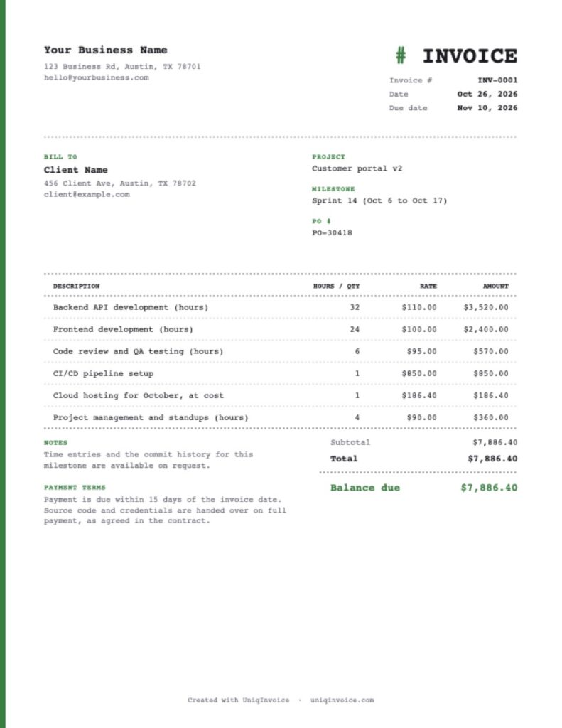Click the NOTES heading
Viewport: 562px width, 728px height.
click(x=55, y=443)
